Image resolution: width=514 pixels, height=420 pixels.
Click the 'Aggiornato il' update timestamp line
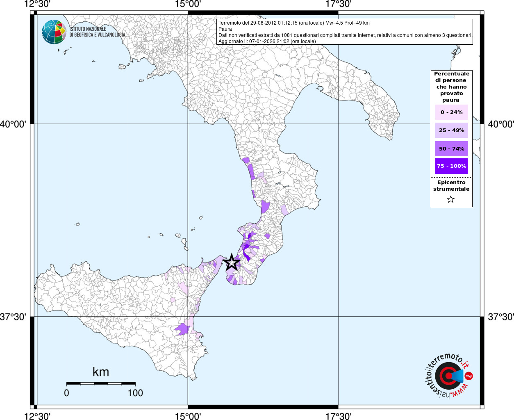[267, 41]
